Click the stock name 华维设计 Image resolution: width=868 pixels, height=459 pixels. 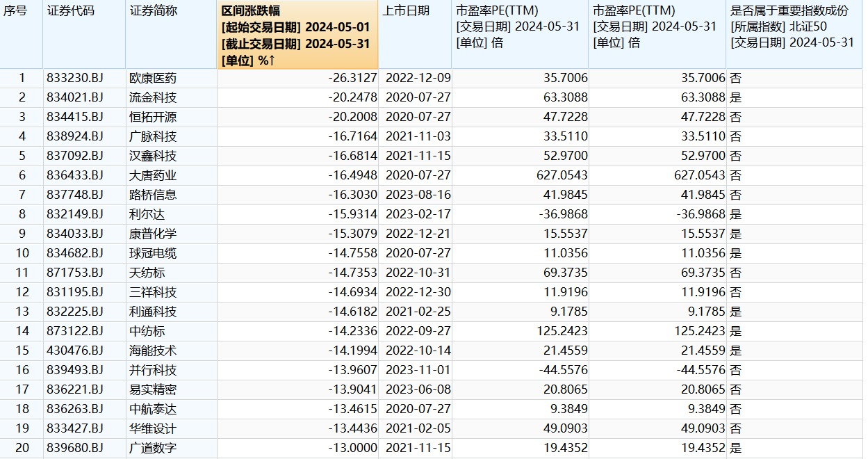click(153, 428)
